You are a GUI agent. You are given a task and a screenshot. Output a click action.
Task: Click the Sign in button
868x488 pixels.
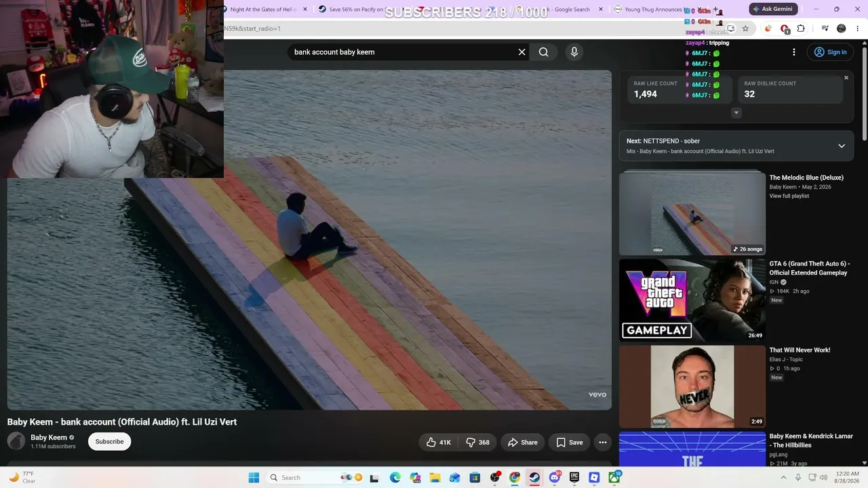tap(830, 52)
